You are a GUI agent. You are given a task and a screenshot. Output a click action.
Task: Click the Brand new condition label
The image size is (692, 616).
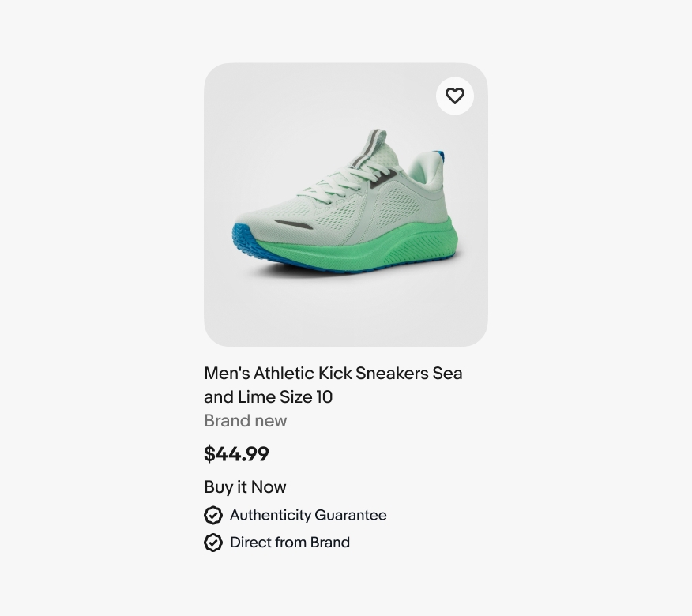245,421
